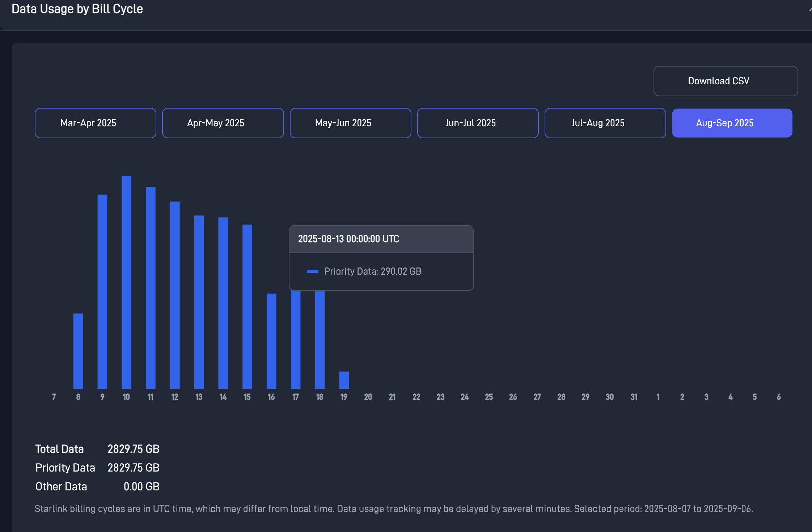The height and width of the screenshot is (532, 812).
Task: Collapse the Data Usage by Bill Cycle panel
Action: [810, 9]
